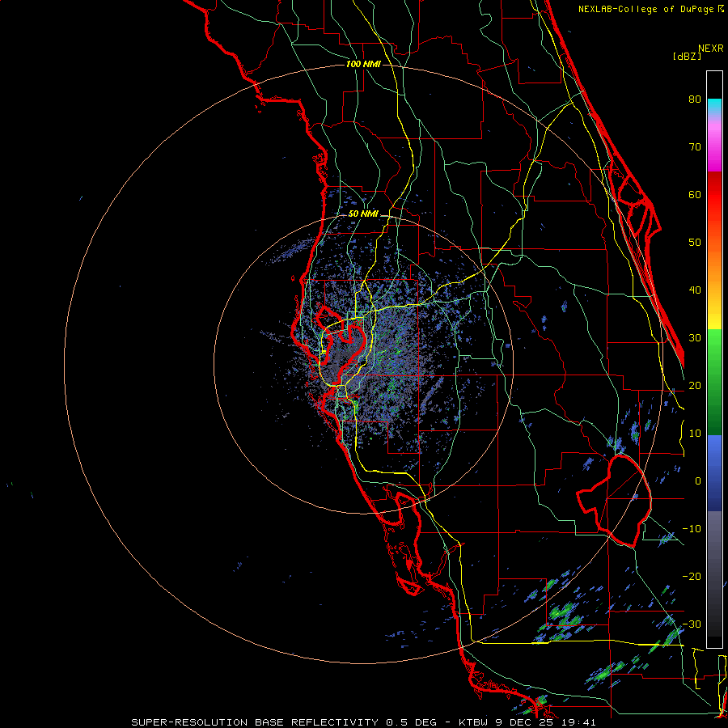This screenshot has height=728, width=728.
Task: Click the 40 value on the dBZ scale
Action: (695, 290)
